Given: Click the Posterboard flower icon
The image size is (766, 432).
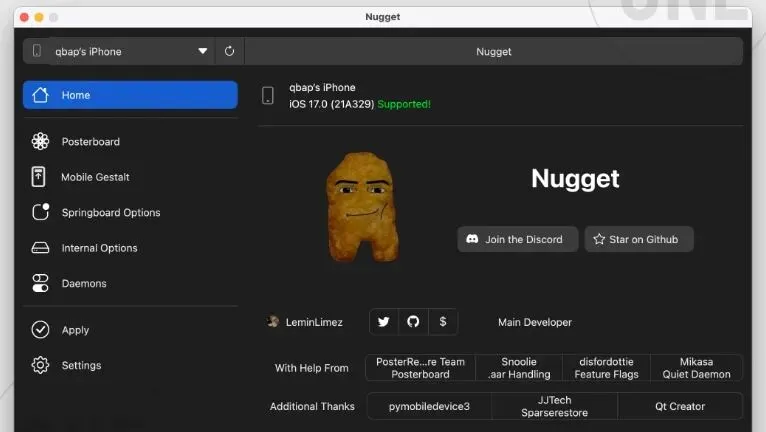Looking at the screenshot, I should point(40,142).
